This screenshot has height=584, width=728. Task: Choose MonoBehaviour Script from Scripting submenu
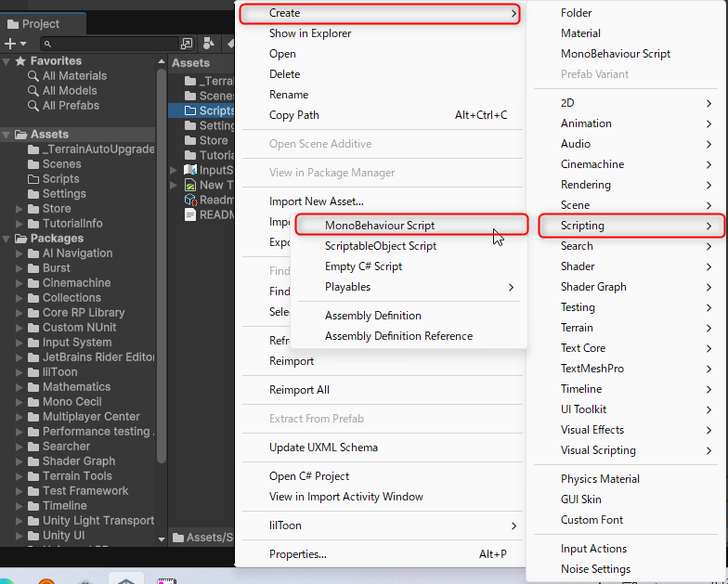(380, 225)
